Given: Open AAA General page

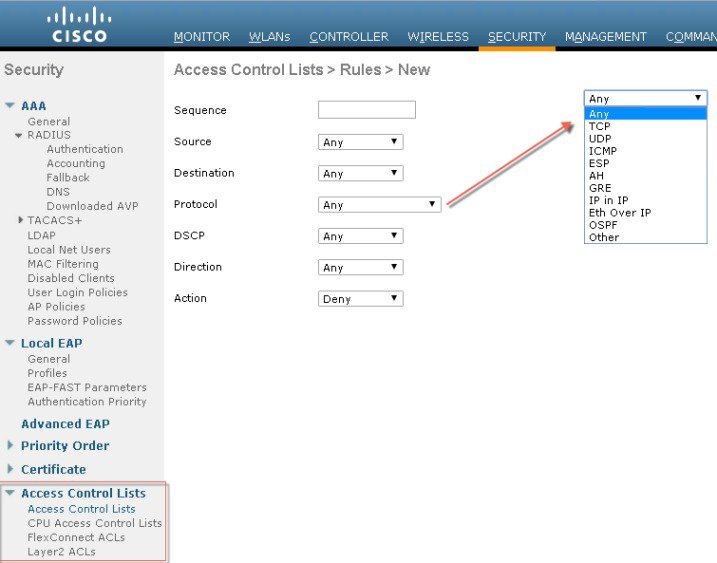Looking at the screenshot, I should (49, 122).
